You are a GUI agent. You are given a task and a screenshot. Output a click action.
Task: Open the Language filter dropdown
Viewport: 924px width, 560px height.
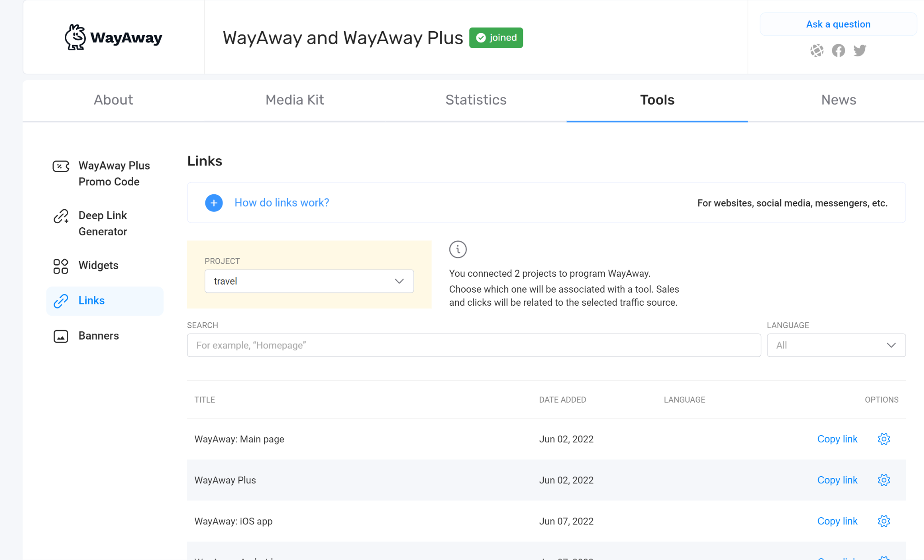(x=836, y=345)
